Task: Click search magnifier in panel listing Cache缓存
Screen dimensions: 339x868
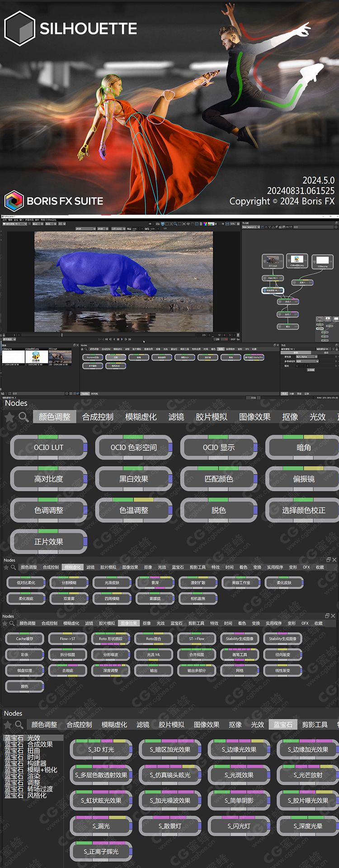Action: point(12,623)
